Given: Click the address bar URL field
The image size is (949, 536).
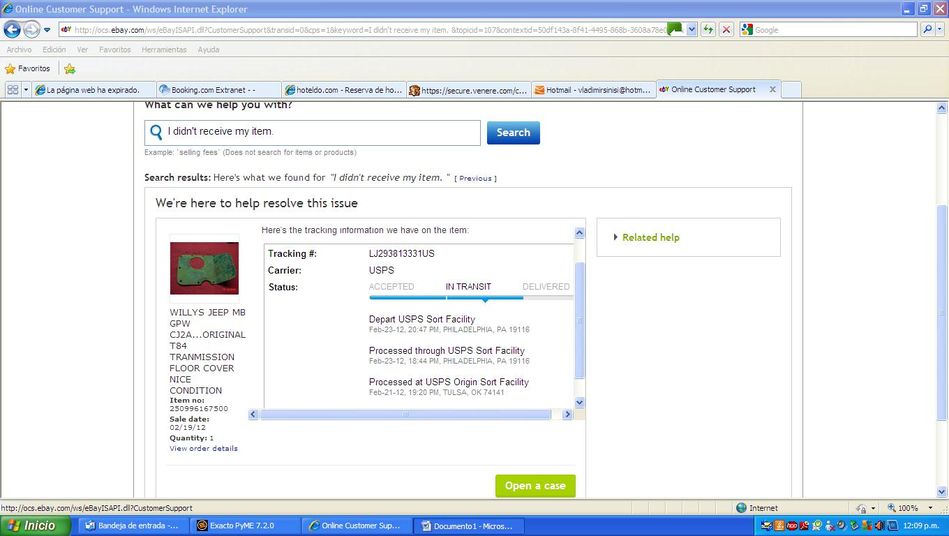Looking at the screenshot, I should 369,30.
